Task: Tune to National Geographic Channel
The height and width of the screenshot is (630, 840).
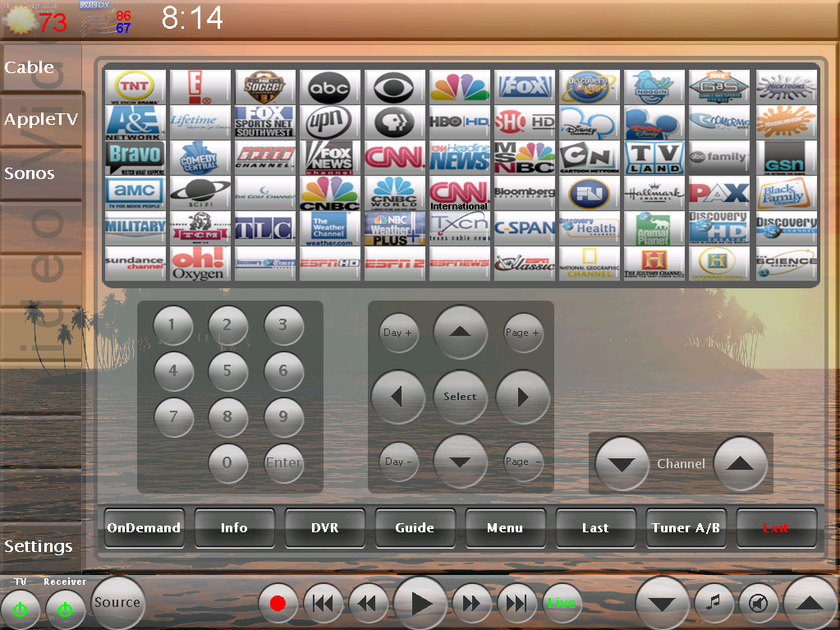Action: [589, 264]
